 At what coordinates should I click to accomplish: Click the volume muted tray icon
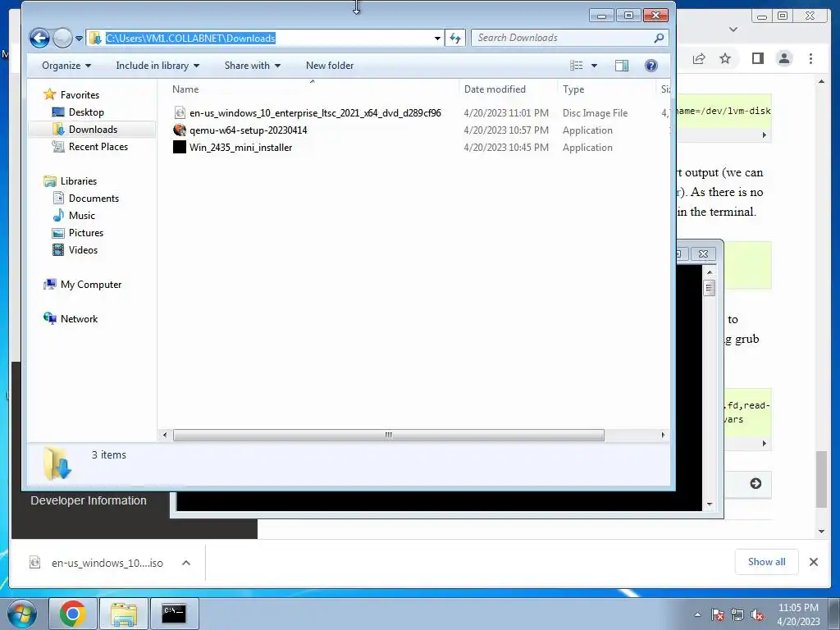click(757, 614)
